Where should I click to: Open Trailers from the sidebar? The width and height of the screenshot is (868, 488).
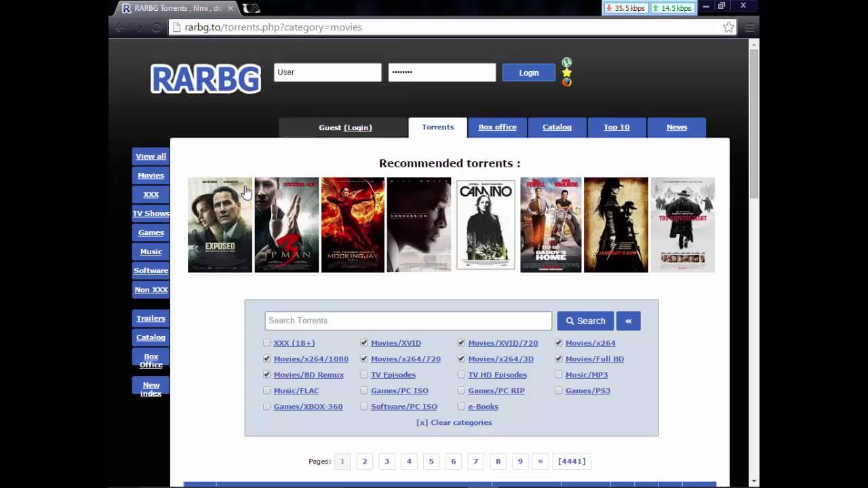click(151, 319)
